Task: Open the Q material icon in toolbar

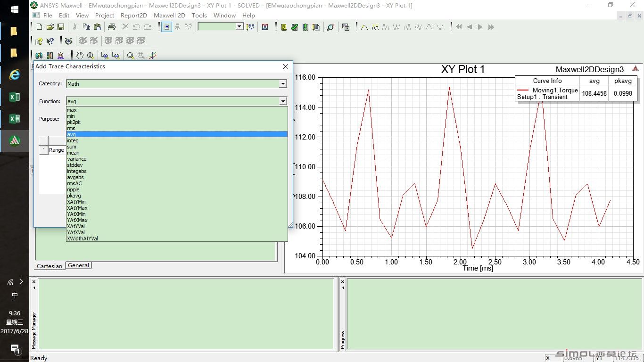Action: coord(265,27)
